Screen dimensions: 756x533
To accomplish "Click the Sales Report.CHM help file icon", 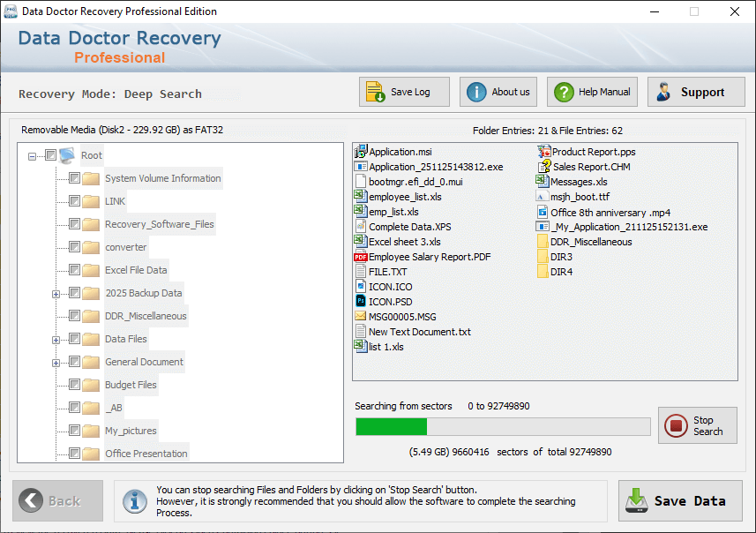I will tap(544, 167).
